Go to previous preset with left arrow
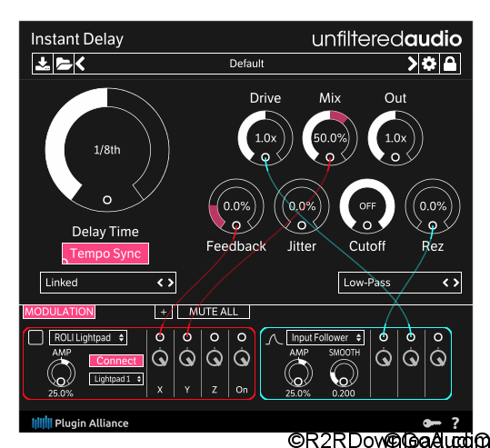The width and height of the screenshot is (490, 448). click(x=80, y=64)
